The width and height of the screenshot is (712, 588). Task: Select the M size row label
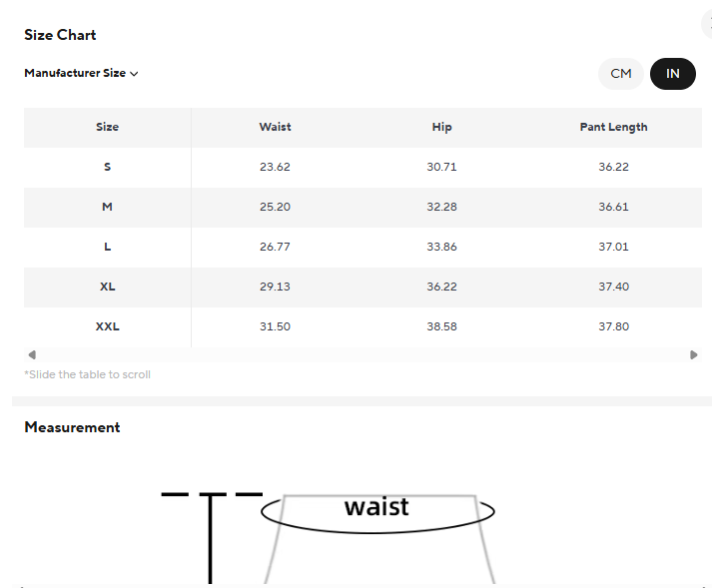(107, 207)
